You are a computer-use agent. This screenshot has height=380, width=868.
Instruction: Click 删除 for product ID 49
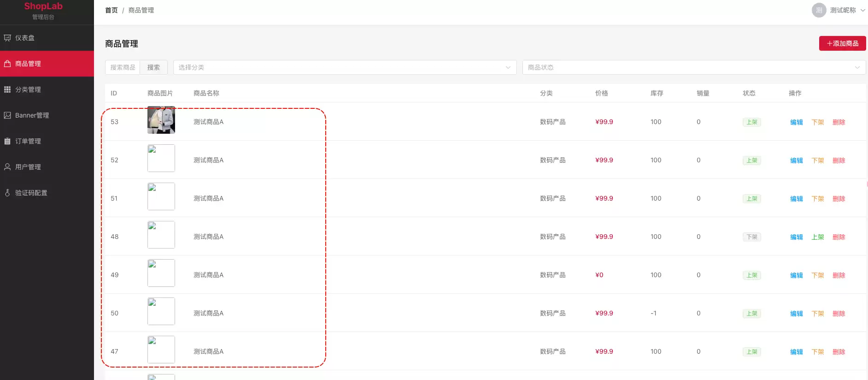[839, 275]
